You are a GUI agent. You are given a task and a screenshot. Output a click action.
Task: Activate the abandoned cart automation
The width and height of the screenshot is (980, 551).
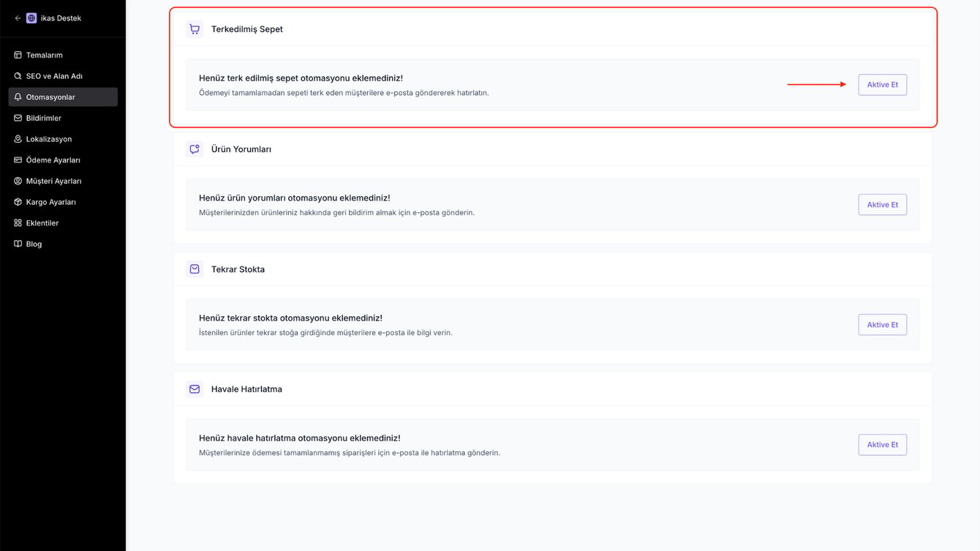pos(882,85)
